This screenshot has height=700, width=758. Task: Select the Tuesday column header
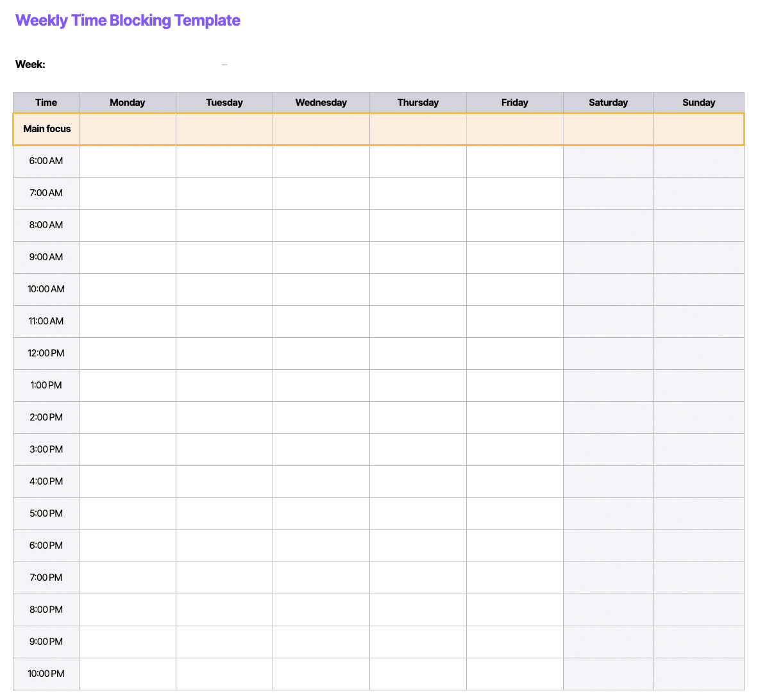[x=224, y=103]
